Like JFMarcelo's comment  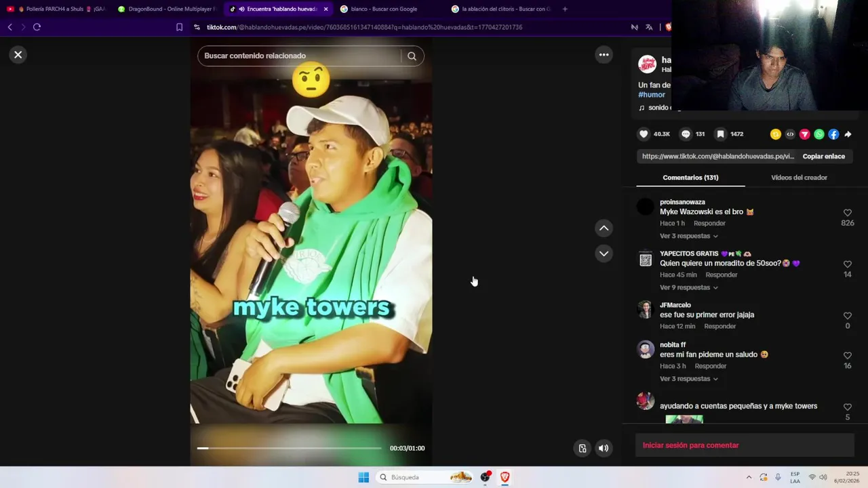pyautogui.click(x=848, y=316)
